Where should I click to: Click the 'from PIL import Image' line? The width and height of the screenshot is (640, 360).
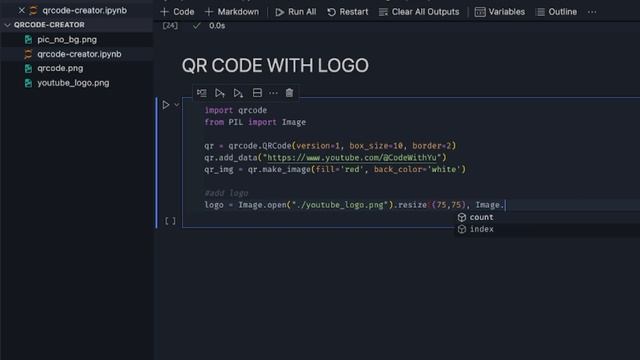tap(255, 122)
